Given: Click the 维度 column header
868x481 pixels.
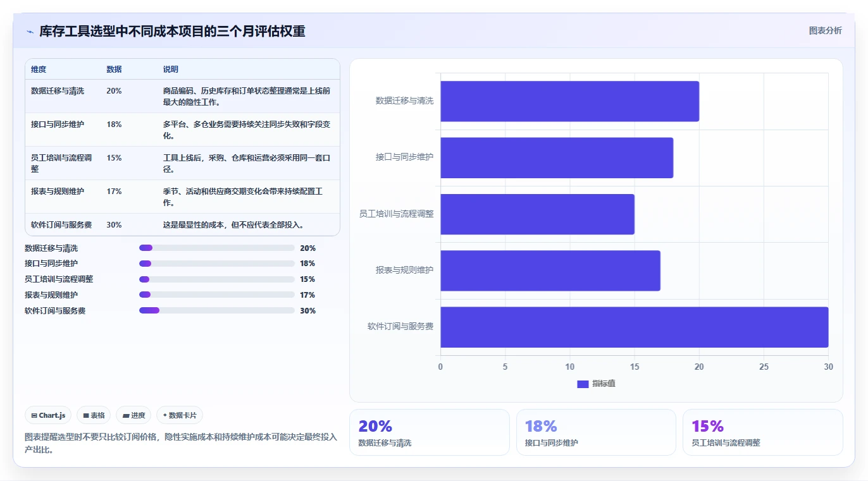Looking at the screenshot, I should [x=39, y=70].
